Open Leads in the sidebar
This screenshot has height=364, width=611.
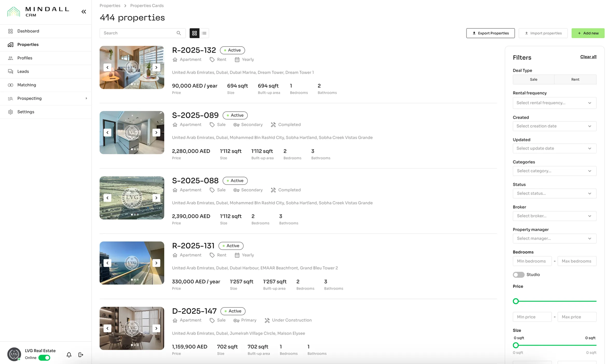23,71
